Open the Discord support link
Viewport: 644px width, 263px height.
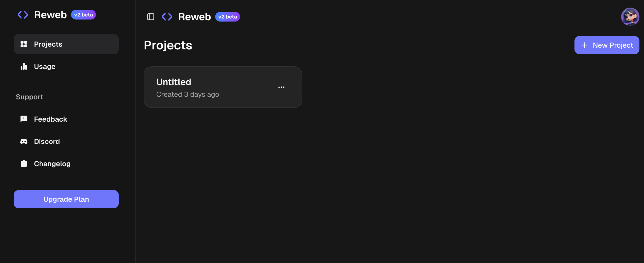coord(47,141)
